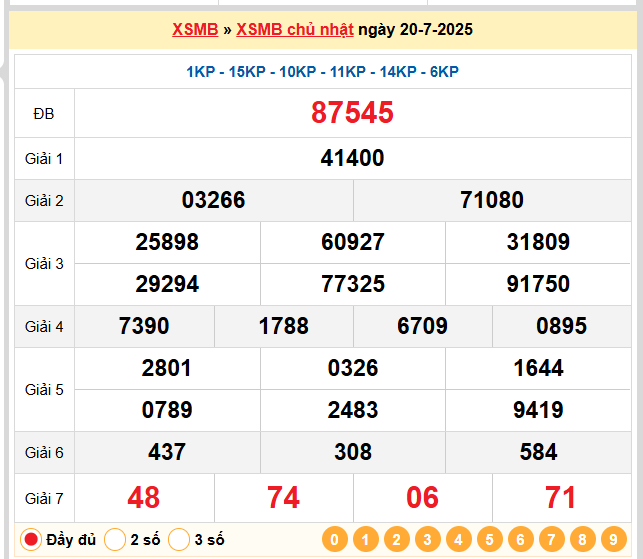This screenshot has height=559, width=643.
Task: Open the XSMB chủ nhật link
Action: click(295, 30)
